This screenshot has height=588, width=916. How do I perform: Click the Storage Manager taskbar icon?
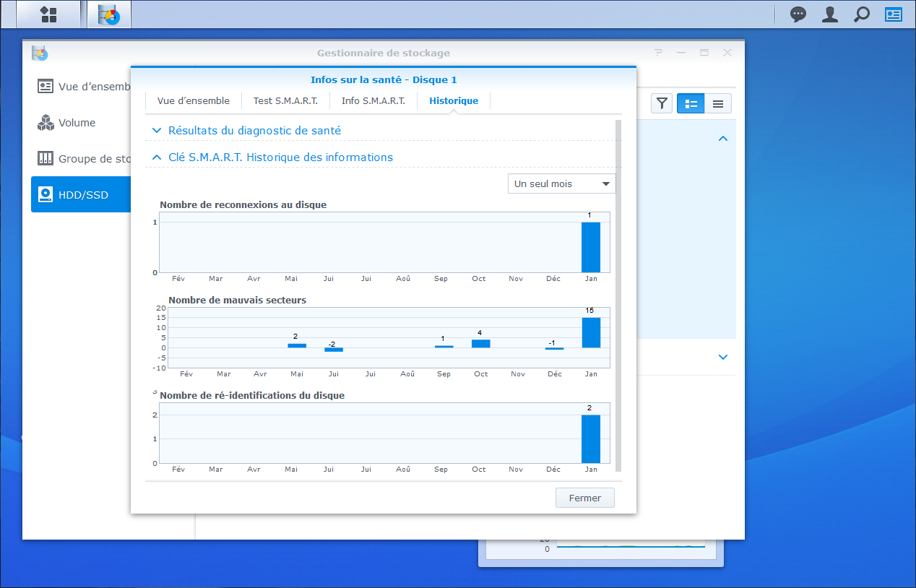109,14
